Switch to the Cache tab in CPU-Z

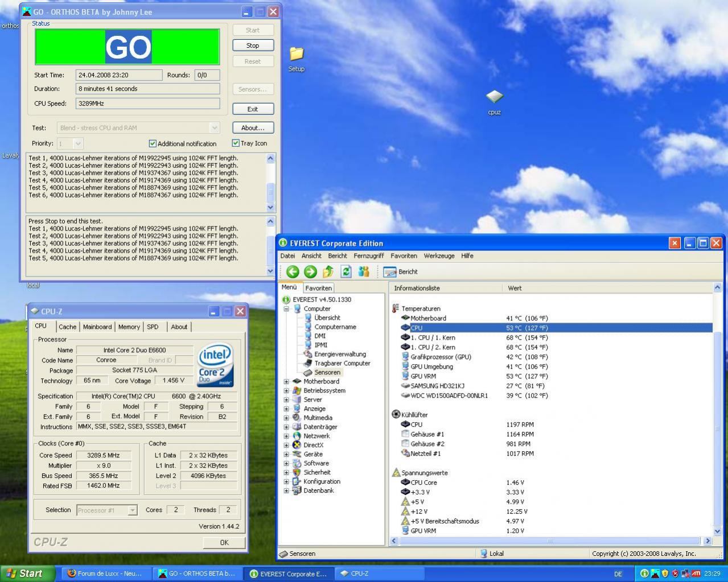[67, 327]
